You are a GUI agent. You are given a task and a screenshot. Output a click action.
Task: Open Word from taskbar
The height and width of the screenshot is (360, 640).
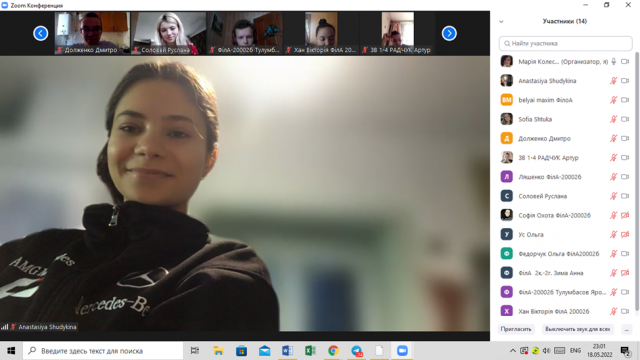287,351
